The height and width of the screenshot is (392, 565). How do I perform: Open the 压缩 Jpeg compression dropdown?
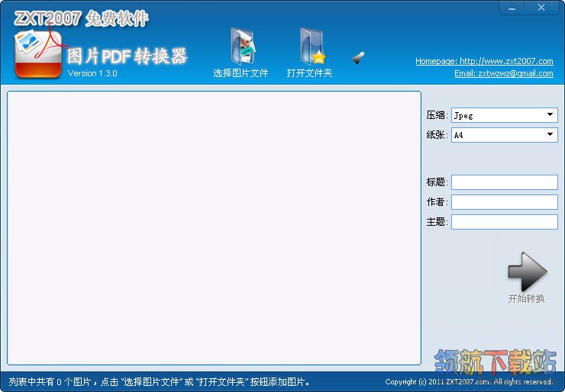coord(504,115)
